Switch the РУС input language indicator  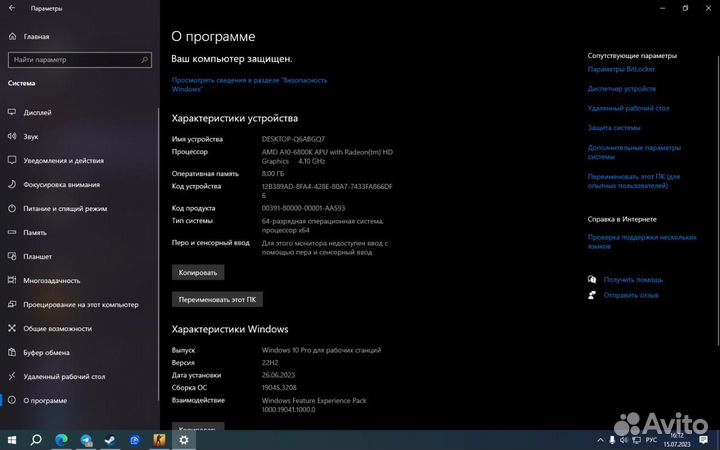click(x=651, y=440)
